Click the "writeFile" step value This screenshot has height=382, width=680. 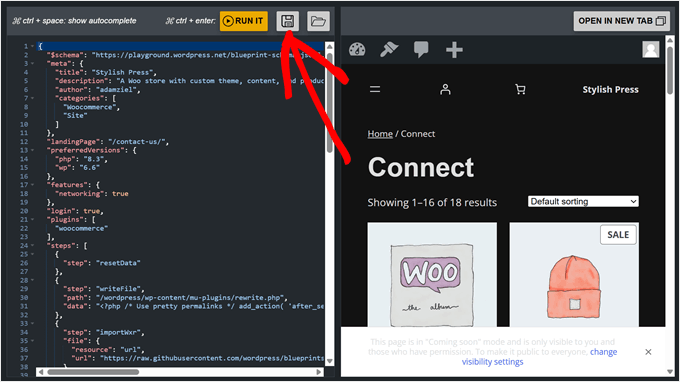tap(118, 289)
